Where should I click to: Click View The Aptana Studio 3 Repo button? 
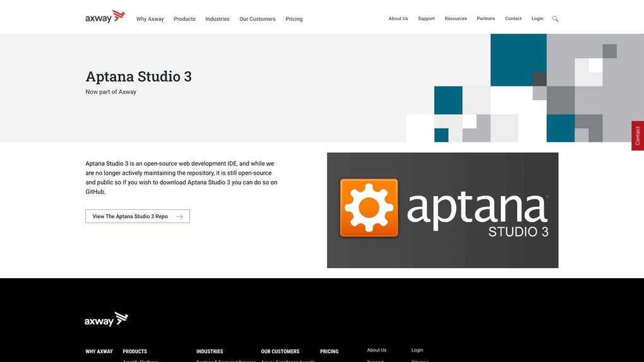[x=138, y=216]
